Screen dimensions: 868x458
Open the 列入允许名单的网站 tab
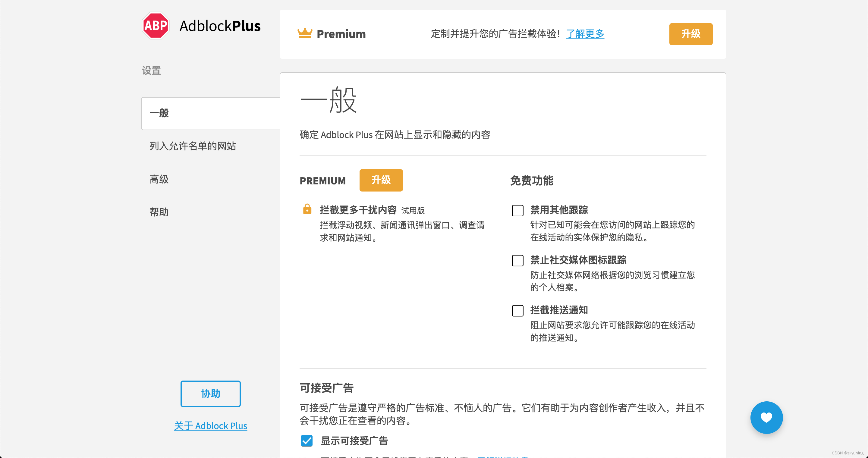tap(193, 146)
